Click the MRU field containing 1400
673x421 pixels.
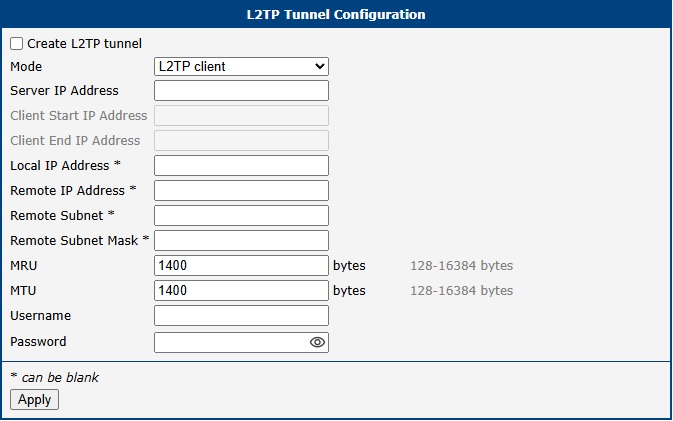coord(241,266)
